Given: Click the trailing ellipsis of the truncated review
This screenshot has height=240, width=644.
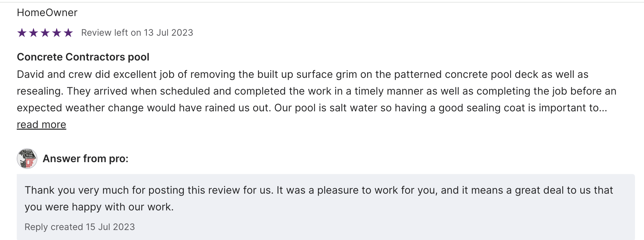Looking at the screenshot, I should 603,108.
